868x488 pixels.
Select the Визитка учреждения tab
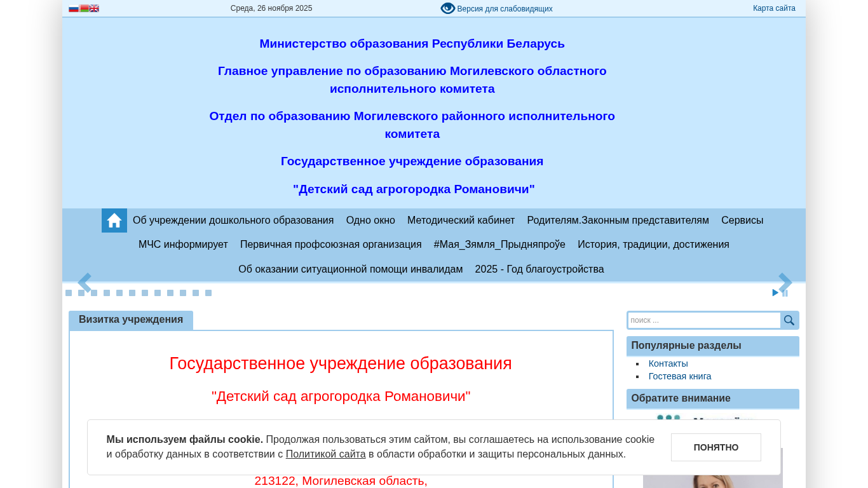click(131, 320)
